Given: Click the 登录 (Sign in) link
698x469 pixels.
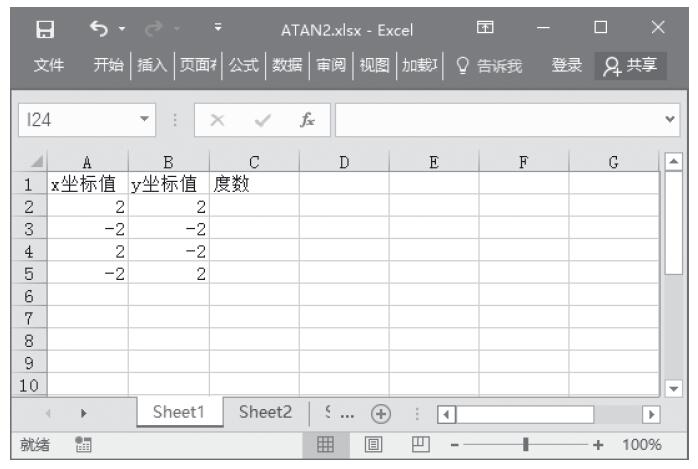Looking at the screenshot, I should 567,65.
